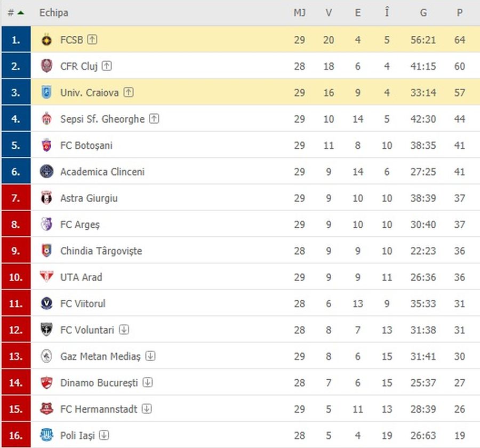Click the Echipa column header
The height and width of the screenshot is (448, 480).
click(53, 13)
